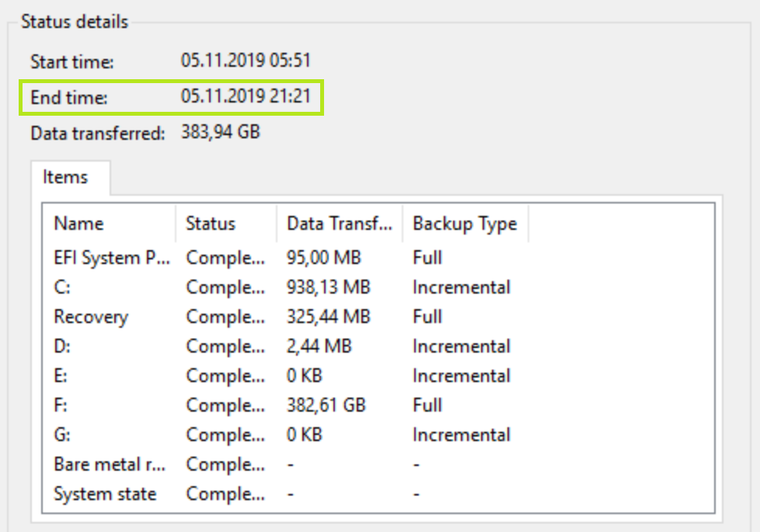760x532 pixels.
Task: Select the EFI System Partition row
Action: pyautogui.click(x=111, y=258)
